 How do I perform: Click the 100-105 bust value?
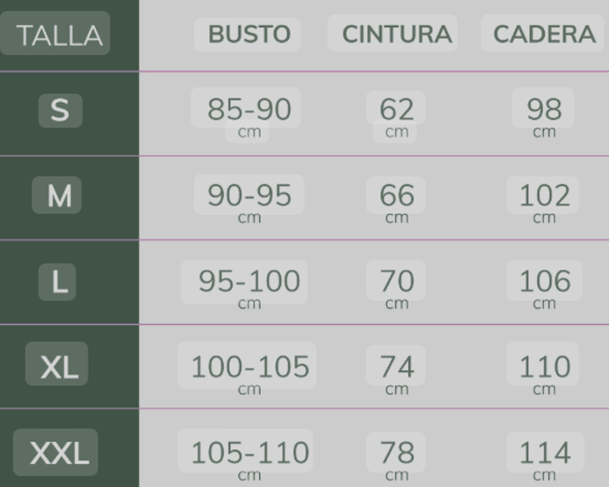(x=249, y=367)
